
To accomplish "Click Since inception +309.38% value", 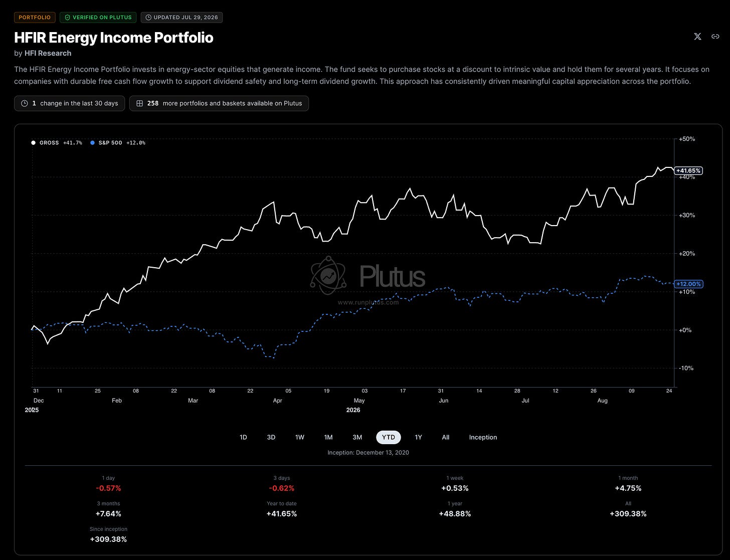I will 108,539.
